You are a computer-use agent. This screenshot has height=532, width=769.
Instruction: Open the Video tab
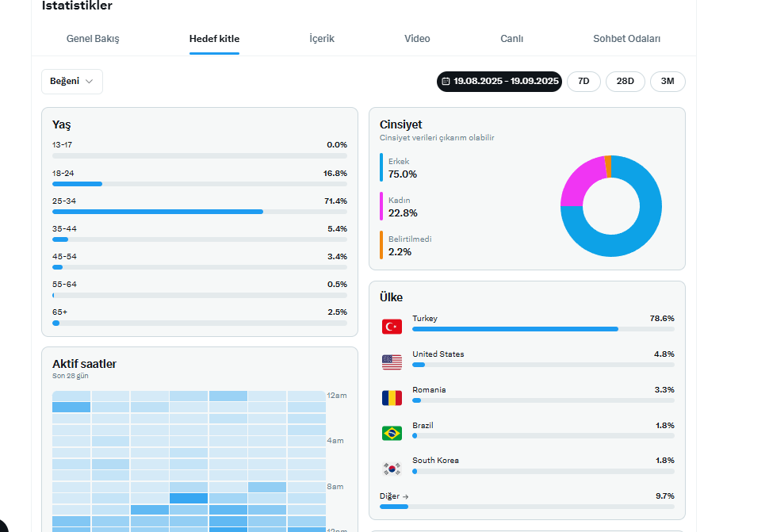[x=417, y=39]
